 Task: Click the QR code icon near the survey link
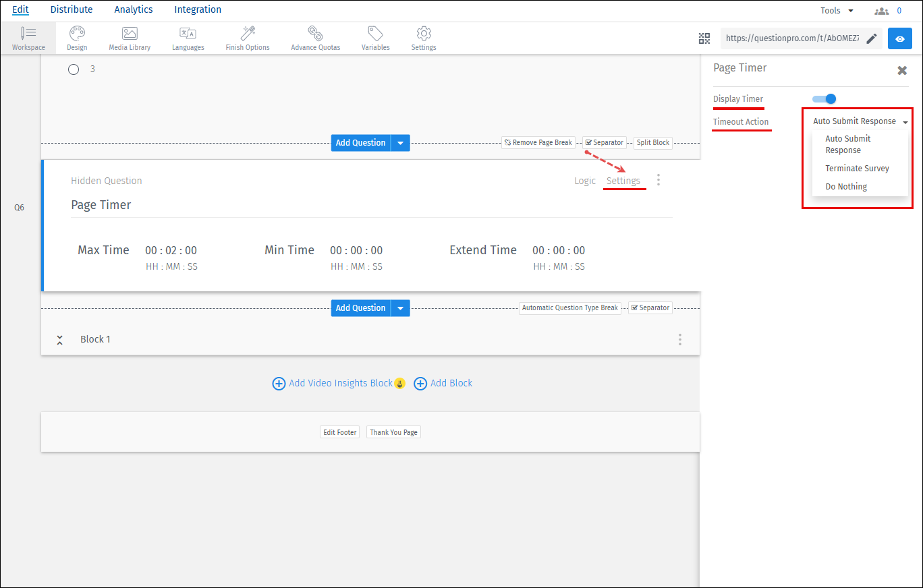click(x=704, y=38)
